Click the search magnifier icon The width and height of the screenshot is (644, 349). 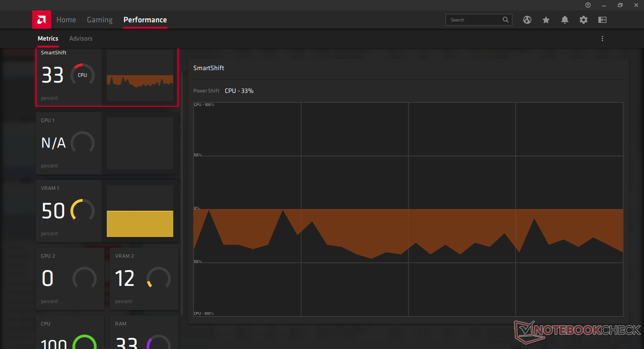505,20
